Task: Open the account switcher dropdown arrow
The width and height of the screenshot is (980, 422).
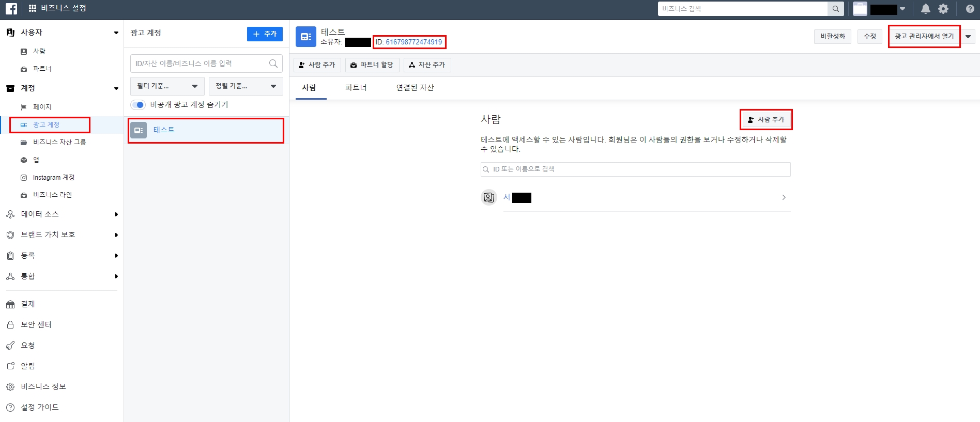Action: click(x=902, y=9)
